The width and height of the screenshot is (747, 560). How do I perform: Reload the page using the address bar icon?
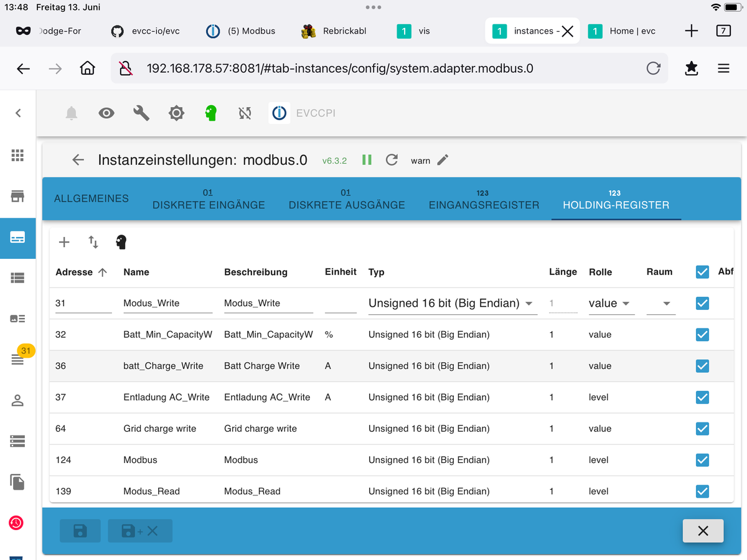click(x=653, y=68)
